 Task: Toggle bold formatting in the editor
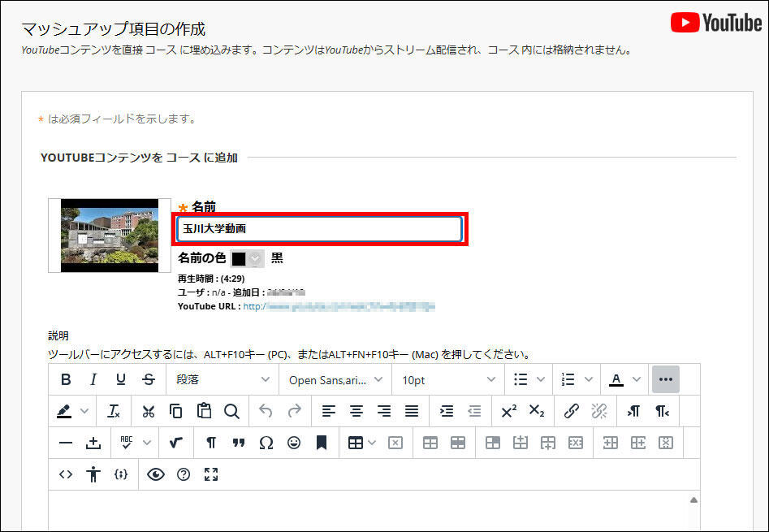(x=66, y=379)
